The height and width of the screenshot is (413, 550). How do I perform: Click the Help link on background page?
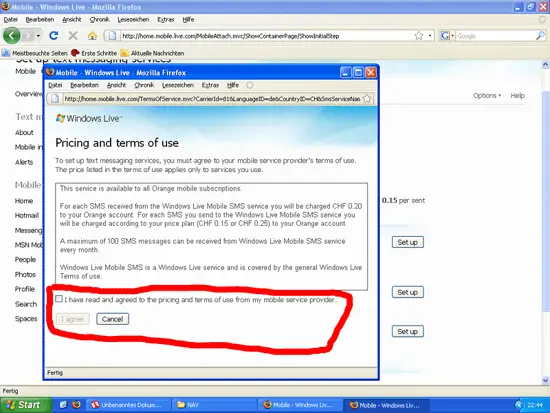517,95
